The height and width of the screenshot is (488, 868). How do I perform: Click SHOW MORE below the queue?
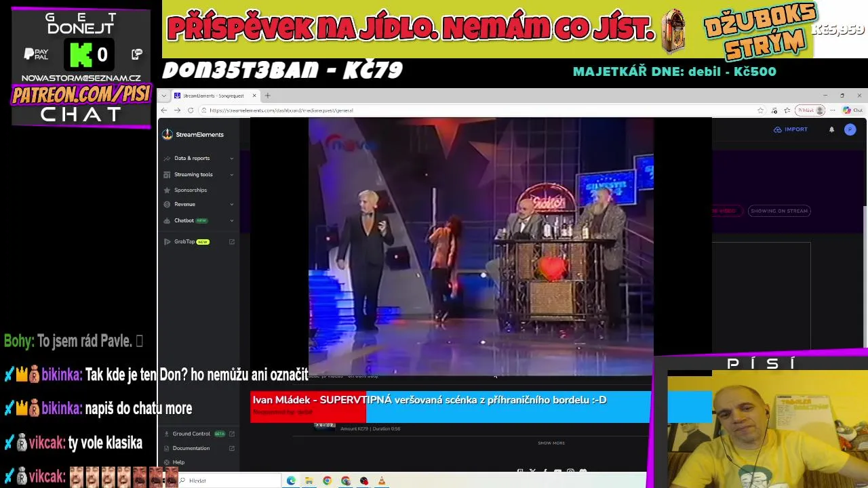(x=551, y=443)
